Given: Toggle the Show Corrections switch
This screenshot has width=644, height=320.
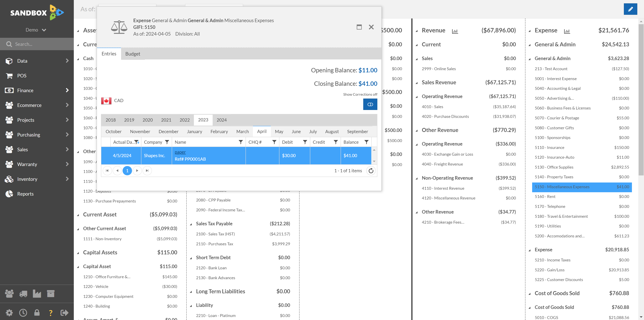Looking at the screenshot, I should coord(370,104).
